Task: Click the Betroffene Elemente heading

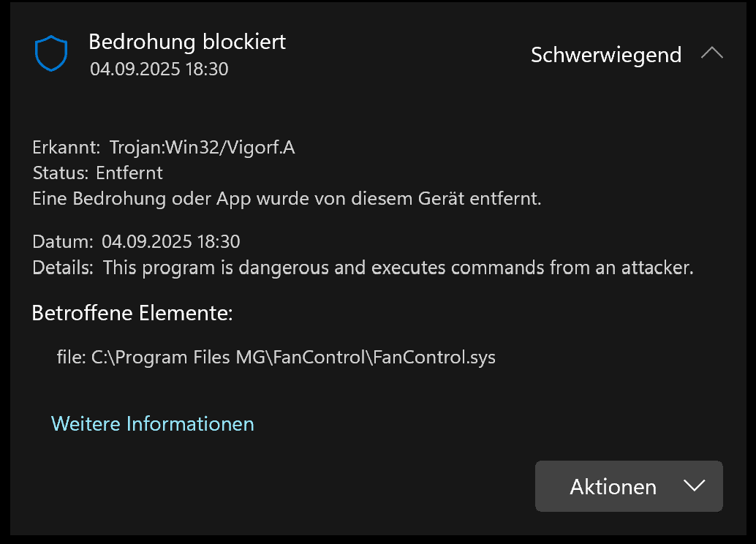Action: (x=132, y=314)
